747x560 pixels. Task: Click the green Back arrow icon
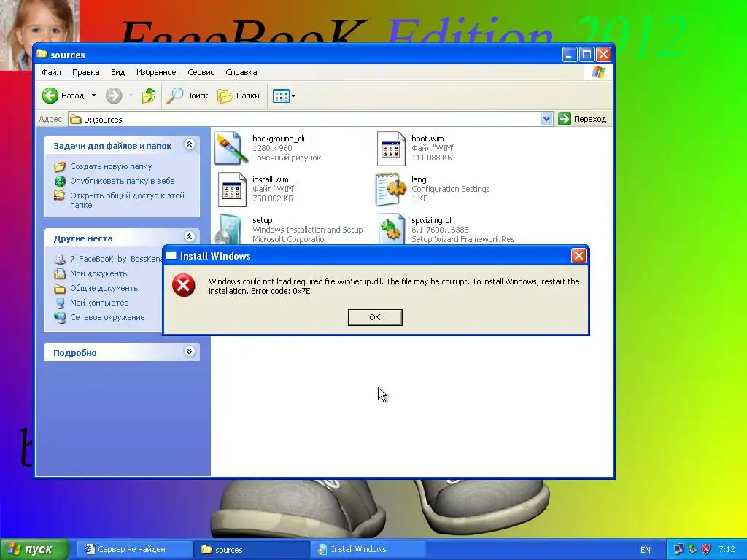[x=50, y=96]
